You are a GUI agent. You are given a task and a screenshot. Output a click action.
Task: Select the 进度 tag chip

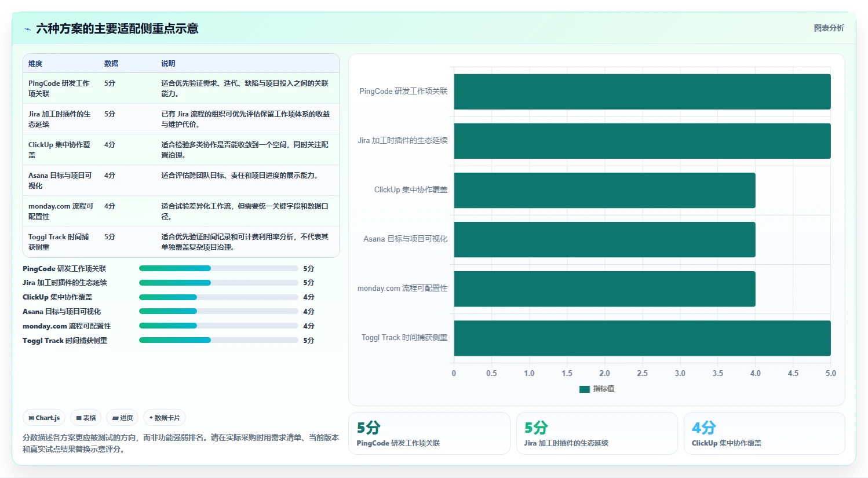(122, 418)
